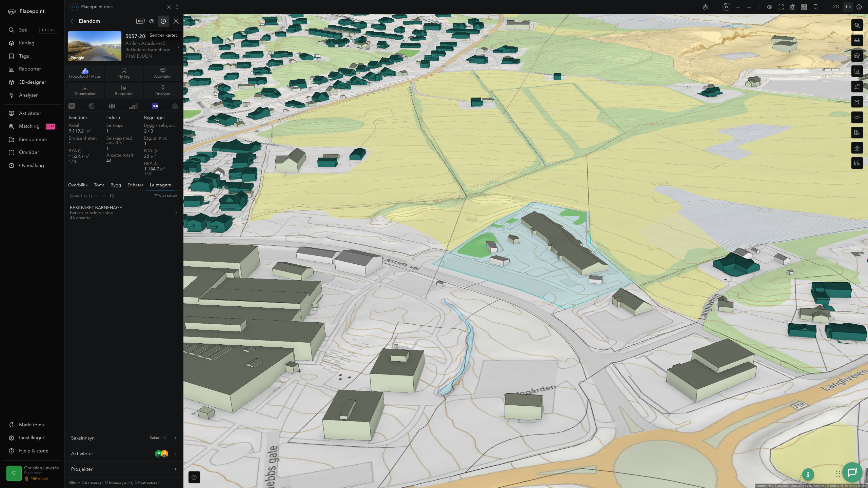Open the Overblikk tab
Viewport: 868px width, 488px height.
(78, 185)
